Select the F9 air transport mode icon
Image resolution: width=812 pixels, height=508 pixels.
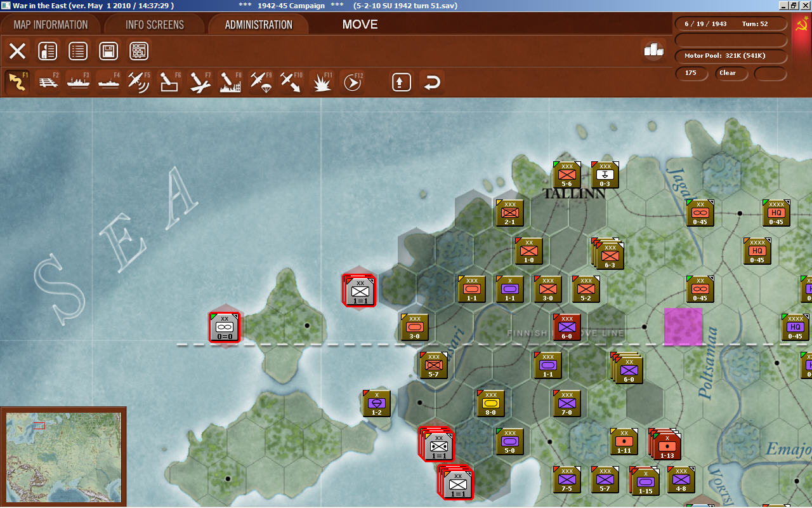pos(261,83)
